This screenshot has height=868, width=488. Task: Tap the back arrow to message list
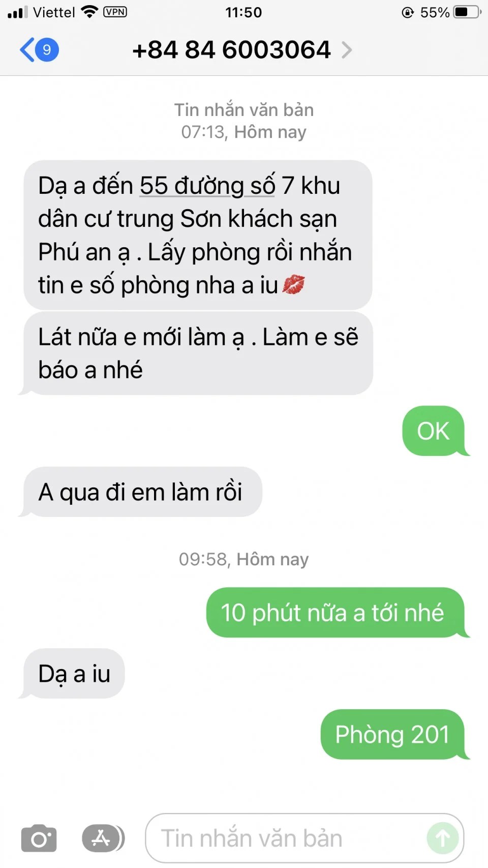pos(27,49)
